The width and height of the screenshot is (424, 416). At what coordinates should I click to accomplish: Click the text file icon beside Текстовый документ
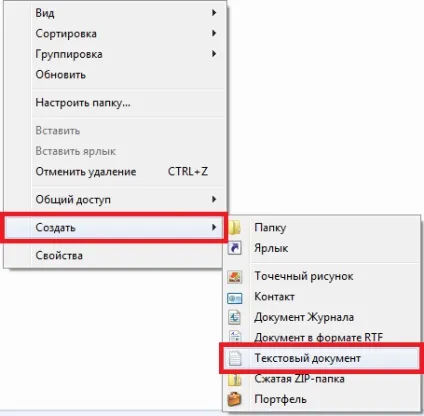tap(235, 358)
